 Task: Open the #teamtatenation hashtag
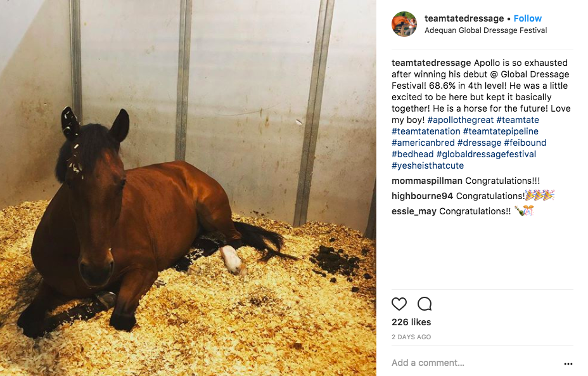(x=426, y=131)
